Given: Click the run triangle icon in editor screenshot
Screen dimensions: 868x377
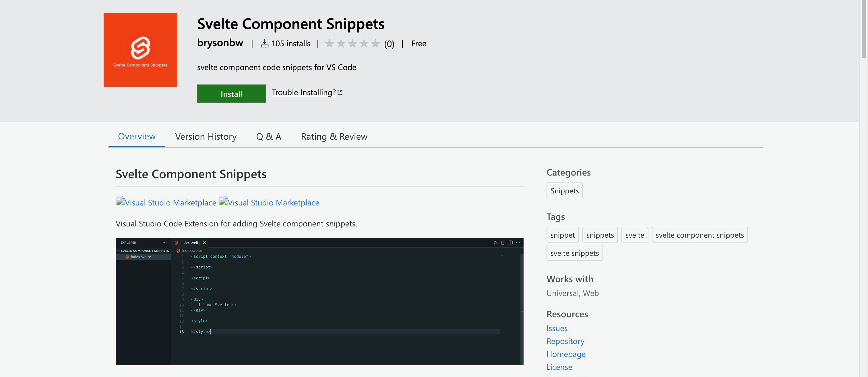Looking at the screenshot, I should coord(495,243).
